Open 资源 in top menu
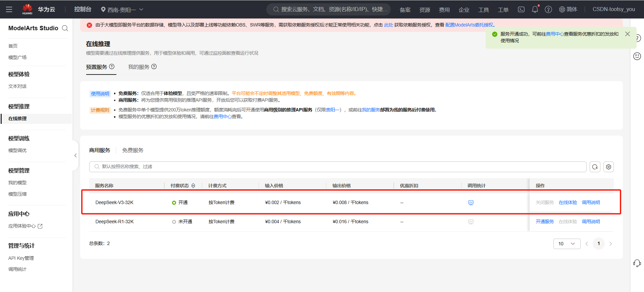The image size is (644, 292). [425, 10]
